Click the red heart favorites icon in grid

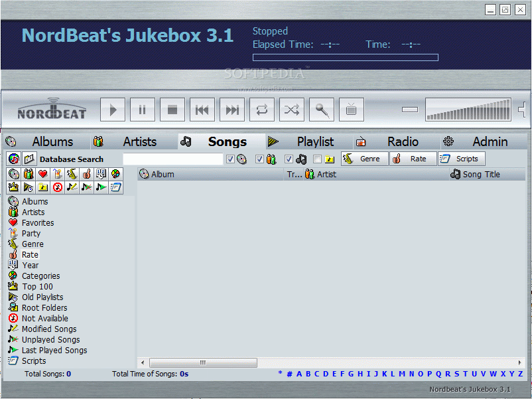[42, 174]
